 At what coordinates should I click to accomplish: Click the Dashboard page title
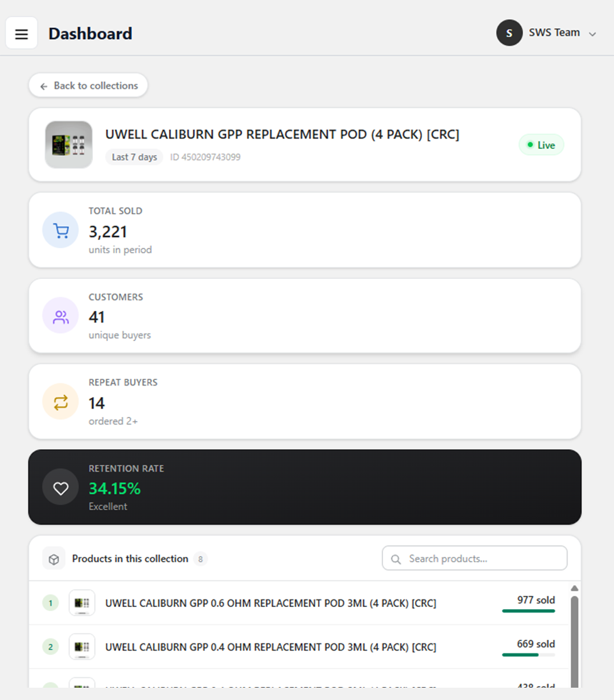click(x=91, y=33)
